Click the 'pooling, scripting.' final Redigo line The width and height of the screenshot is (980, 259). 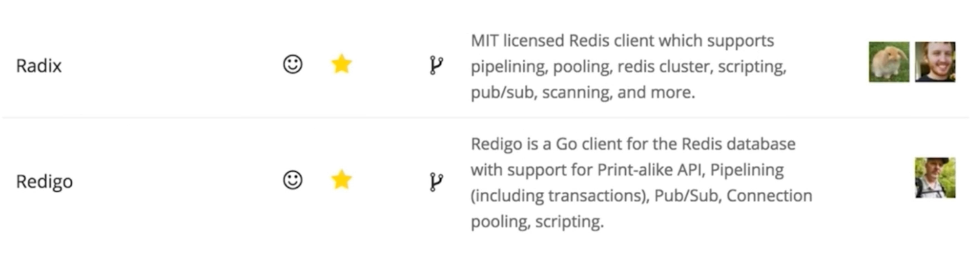click(x=537, y=222)
